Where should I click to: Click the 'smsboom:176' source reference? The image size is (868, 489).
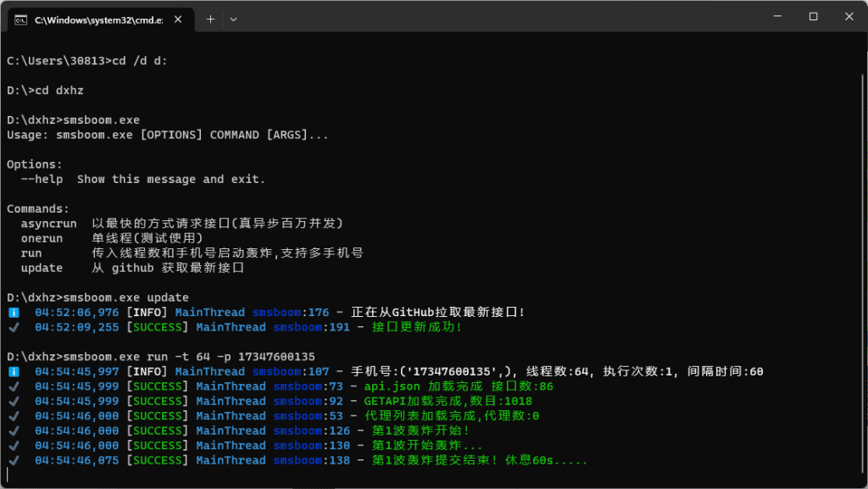291,313
